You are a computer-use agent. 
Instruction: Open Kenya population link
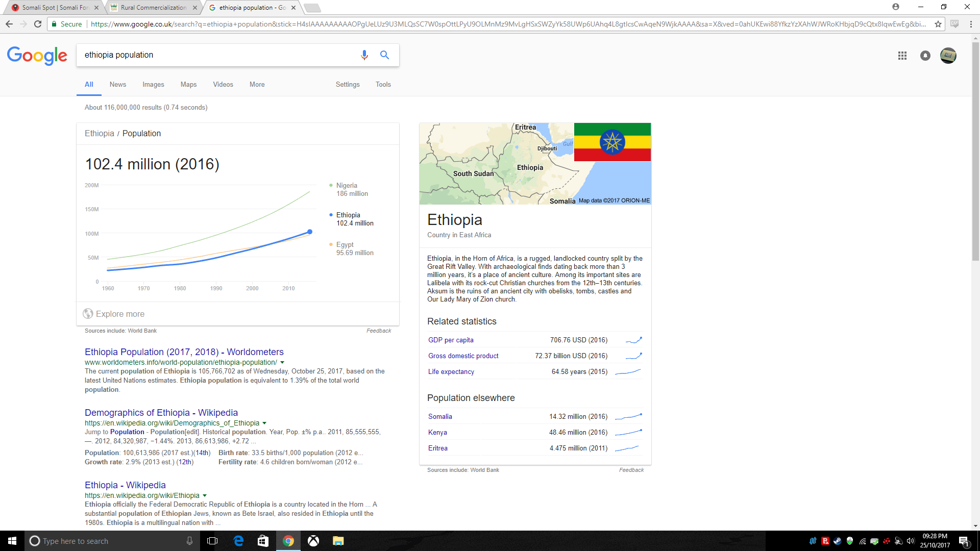pyautogui.click(x=437, y=433)
